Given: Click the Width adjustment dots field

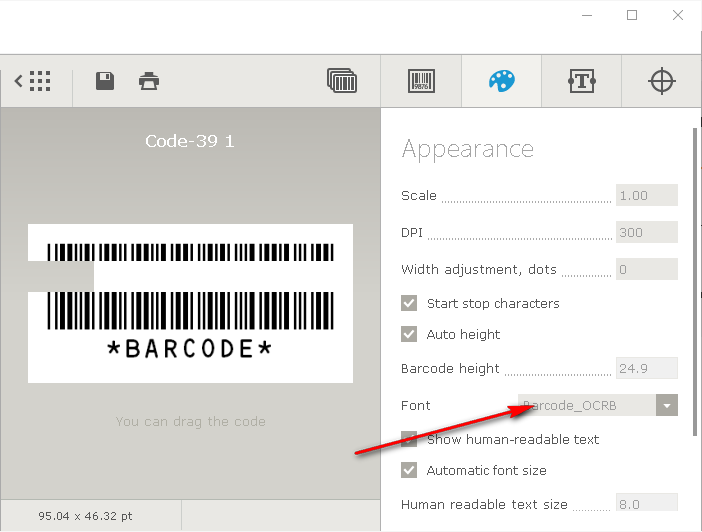Looking at the screenshot, I should [647, 269].
